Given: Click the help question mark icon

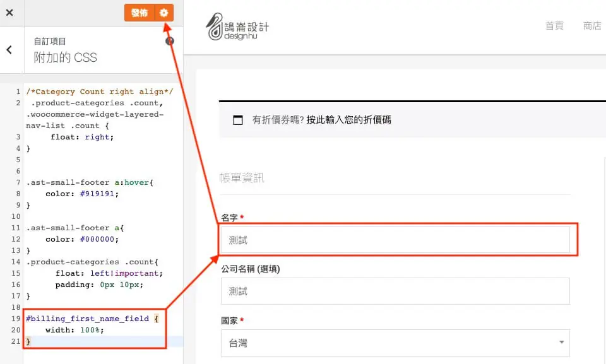Looking at the screenshot, I should 170,41.
